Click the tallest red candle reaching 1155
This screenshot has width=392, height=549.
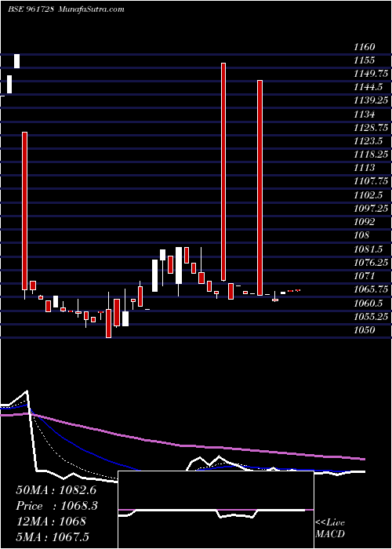(223, 172)
